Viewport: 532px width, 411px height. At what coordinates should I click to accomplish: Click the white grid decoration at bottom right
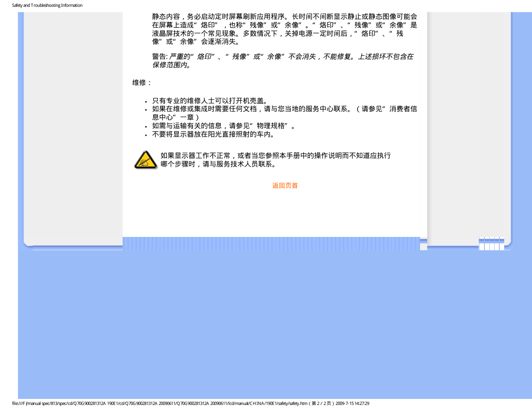pyautogui.click(x=491, y=243)
